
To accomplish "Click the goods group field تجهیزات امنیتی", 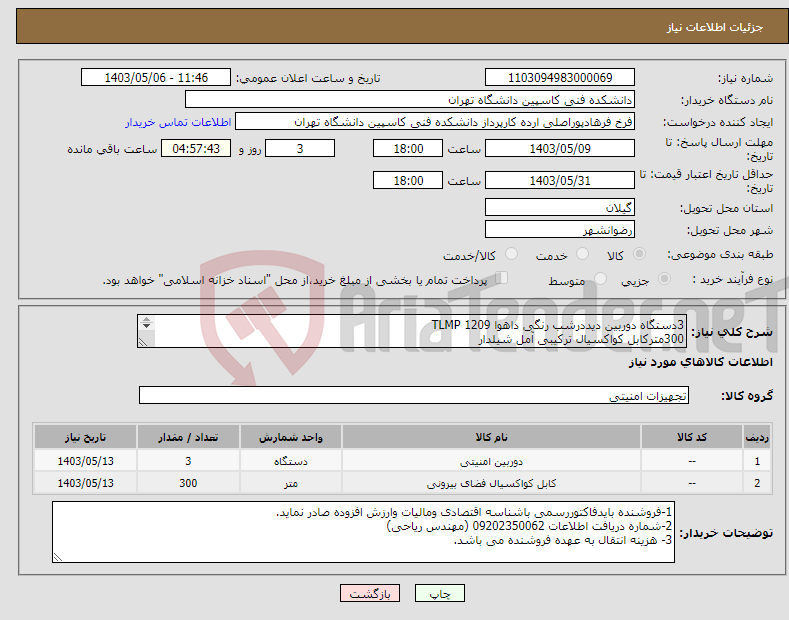I will pos(414,396).
